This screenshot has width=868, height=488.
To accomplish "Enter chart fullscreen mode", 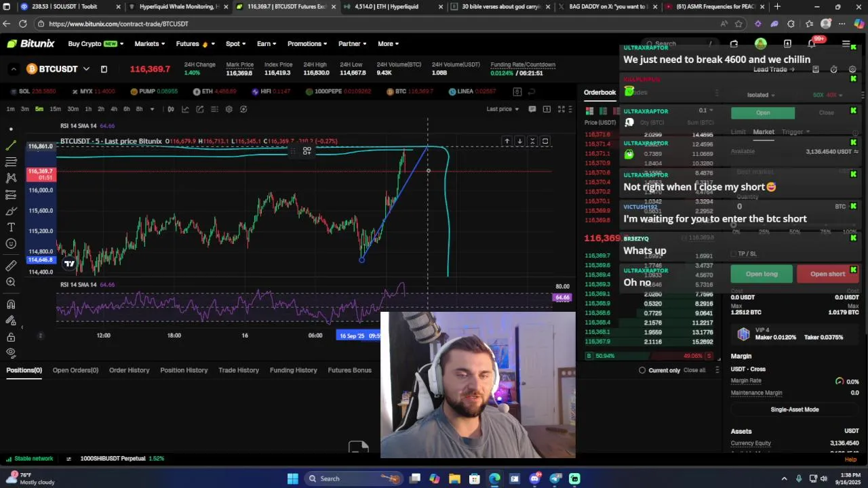I will pyautogui.click(x=561, y=109).
